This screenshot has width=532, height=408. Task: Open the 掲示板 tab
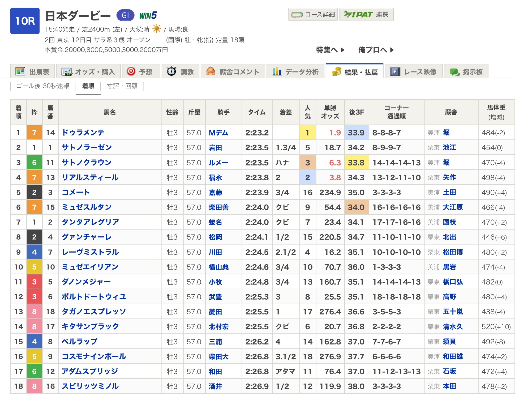pyautogui.click(x=466, y=71)
